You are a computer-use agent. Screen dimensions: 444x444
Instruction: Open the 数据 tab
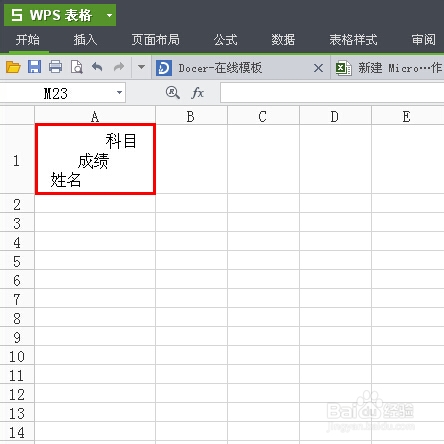pos(283,40)
